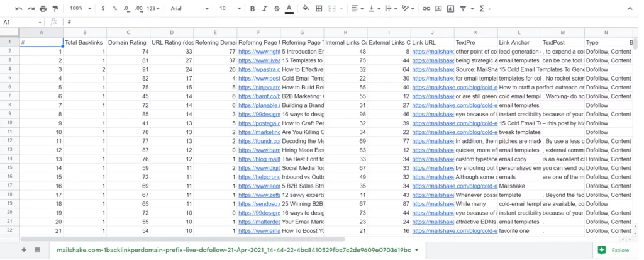Toggle italic formatting
Screen dimensions: 644x260
tap(265, 9)
